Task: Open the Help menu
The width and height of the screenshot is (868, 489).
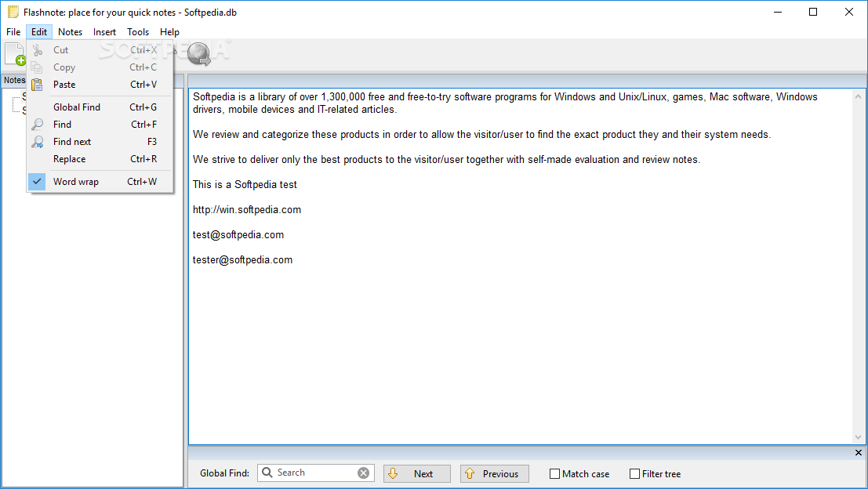Action: pos(169,32)
